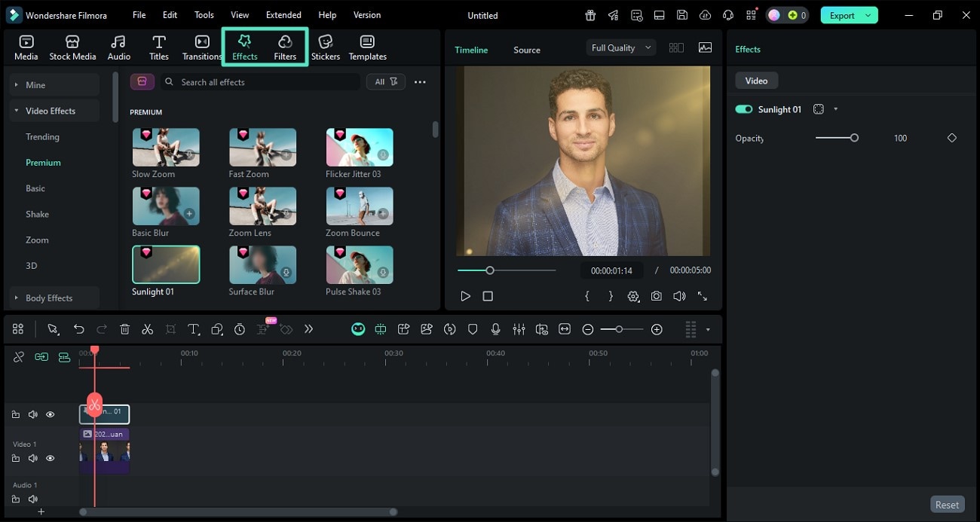Disable the Sunlight 01 effect toggle
This screenshot has height=522, width=980.
[744, 109]
